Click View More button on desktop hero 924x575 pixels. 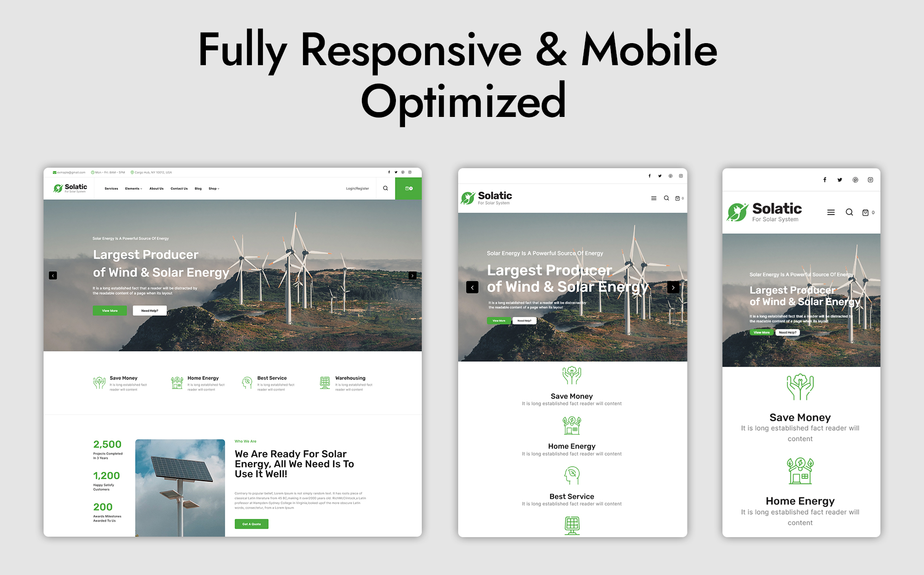pyautogui.click(x=110, y=310)
